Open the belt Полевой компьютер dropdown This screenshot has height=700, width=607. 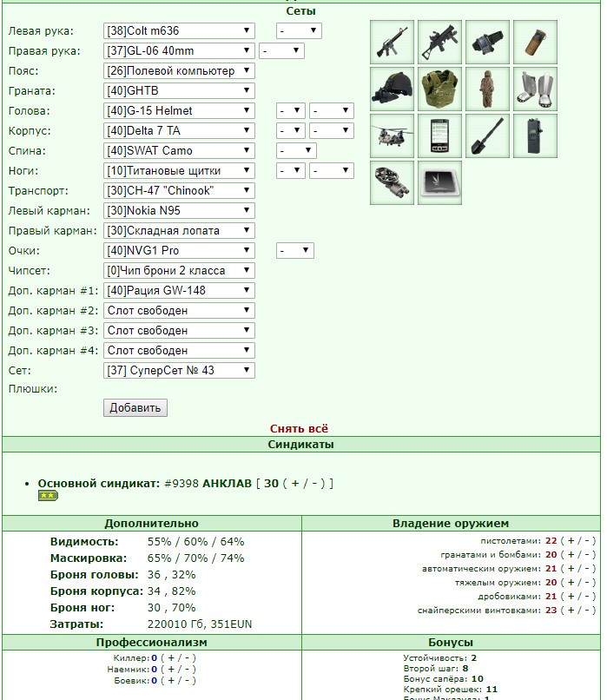click(179, 71)
